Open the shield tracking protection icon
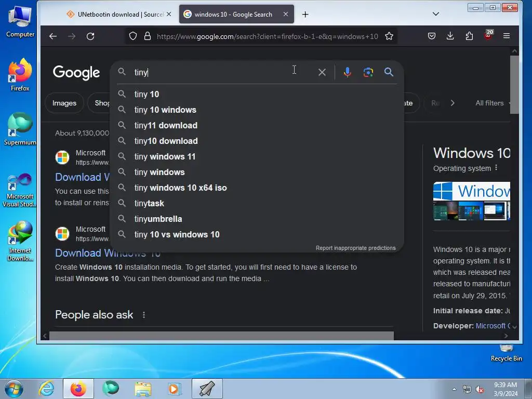The width and height of the screenshot is (532, 399). point(133,36)
